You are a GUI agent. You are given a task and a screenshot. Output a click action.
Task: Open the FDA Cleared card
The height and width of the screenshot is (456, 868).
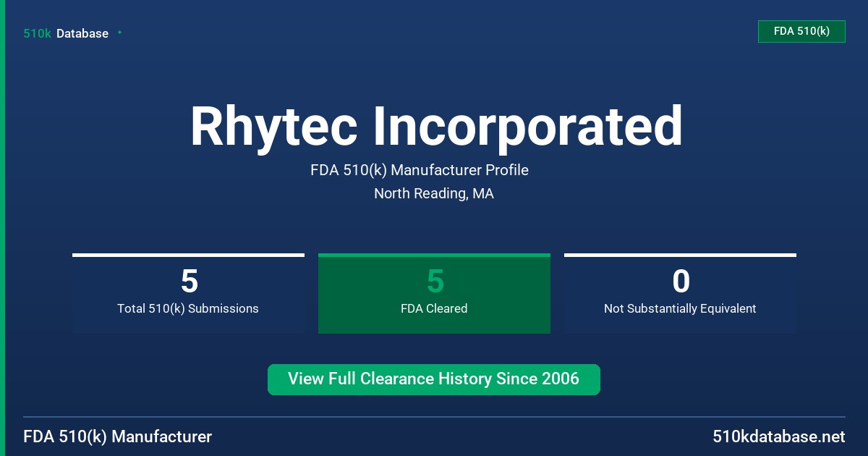coord(434,294)
